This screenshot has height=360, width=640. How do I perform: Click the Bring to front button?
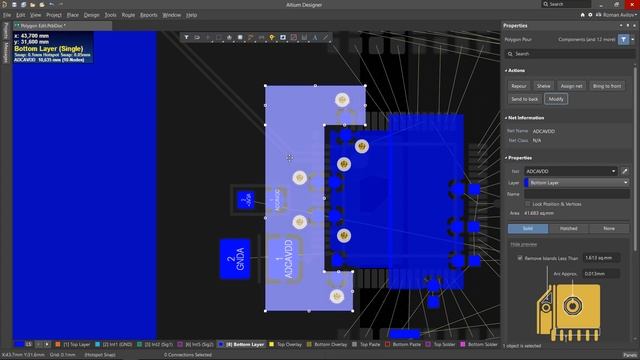(607, 86)
